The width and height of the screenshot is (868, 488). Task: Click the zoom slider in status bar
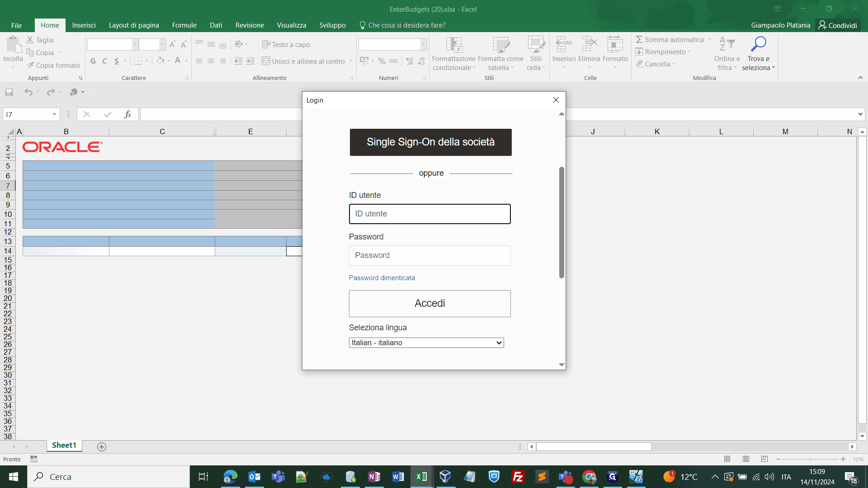click(x=811, y=459)
